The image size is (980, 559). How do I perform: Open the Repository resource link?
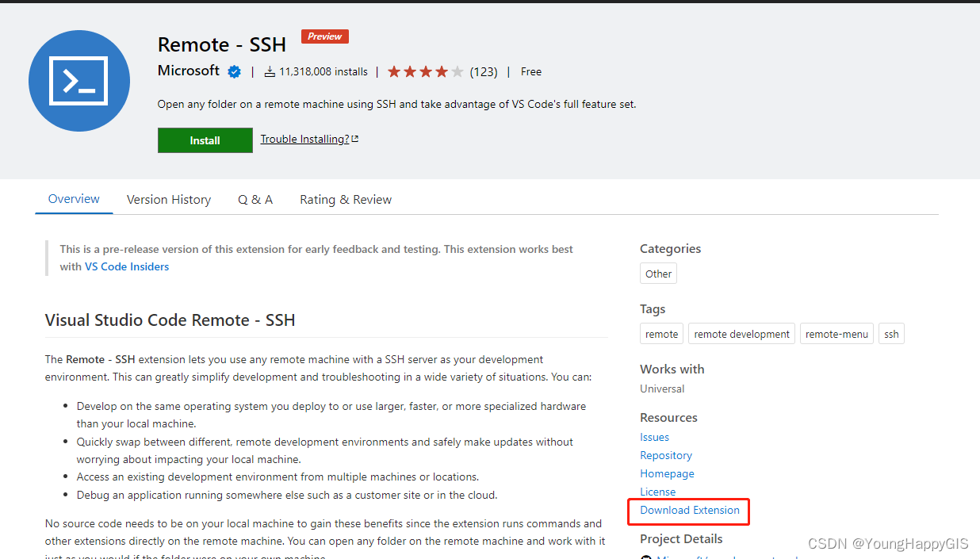click(x=666, y=456)
